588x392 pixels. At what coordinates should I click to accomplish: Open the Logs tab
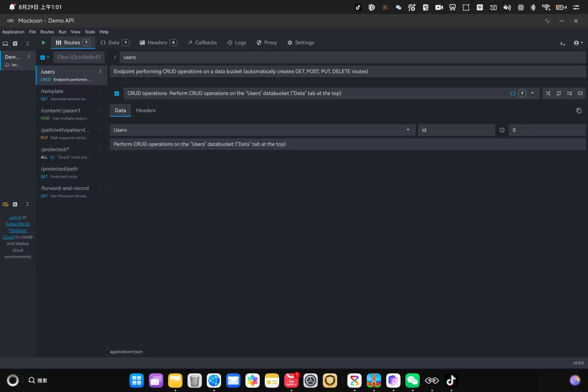point(237,43)
